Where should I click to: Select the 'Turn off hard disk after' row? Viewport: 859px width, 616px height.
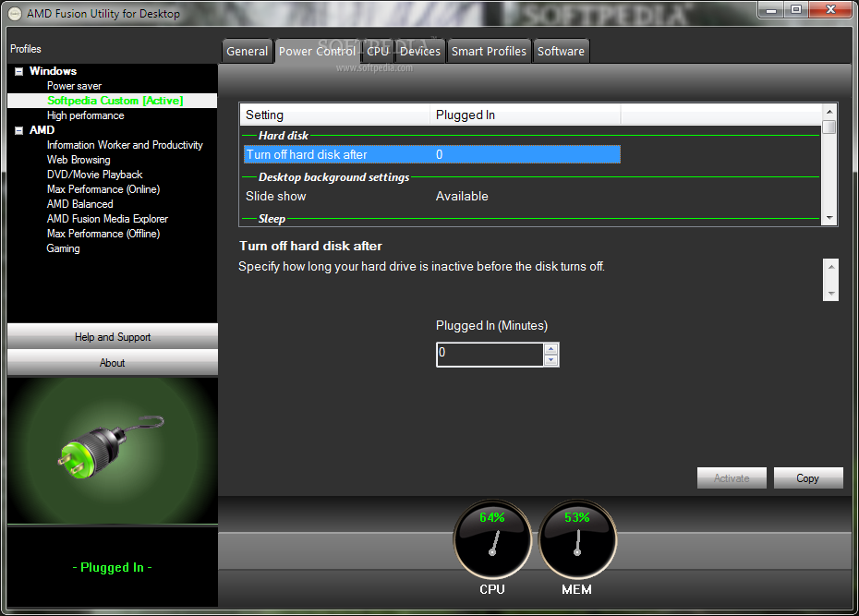click(431, 154)
